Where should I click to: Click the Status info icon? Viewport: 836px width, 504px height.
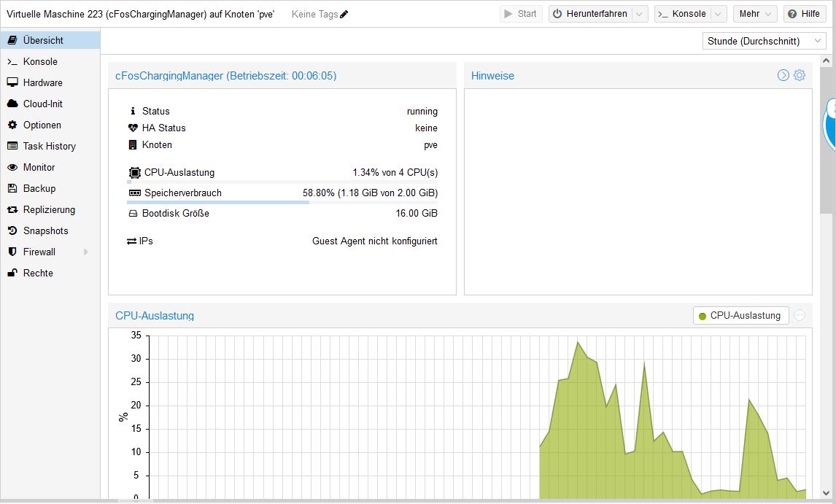(x=133, y=111)
